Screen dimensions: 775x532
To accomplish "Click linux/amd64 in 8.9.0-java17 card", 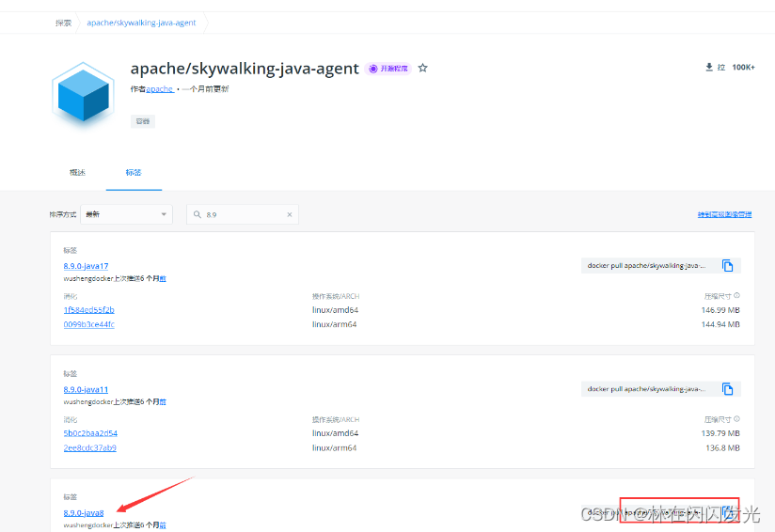I will coord(335,310).
